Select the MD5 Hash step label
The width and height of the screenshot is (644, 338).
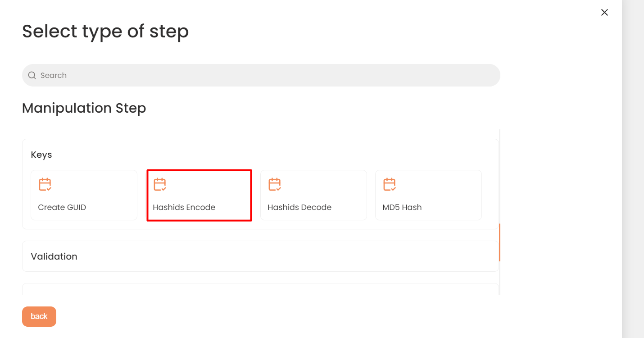tap(402, 207)
